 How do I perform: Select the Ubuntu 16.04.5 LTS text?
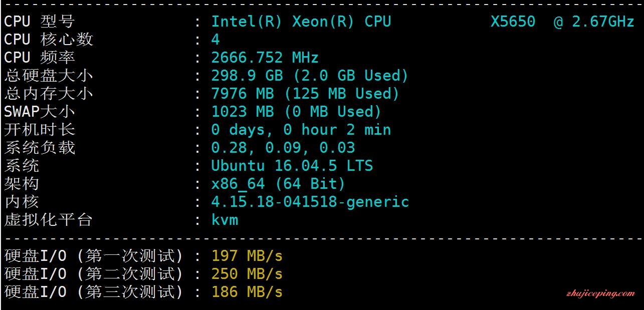(x=292, y=166)
